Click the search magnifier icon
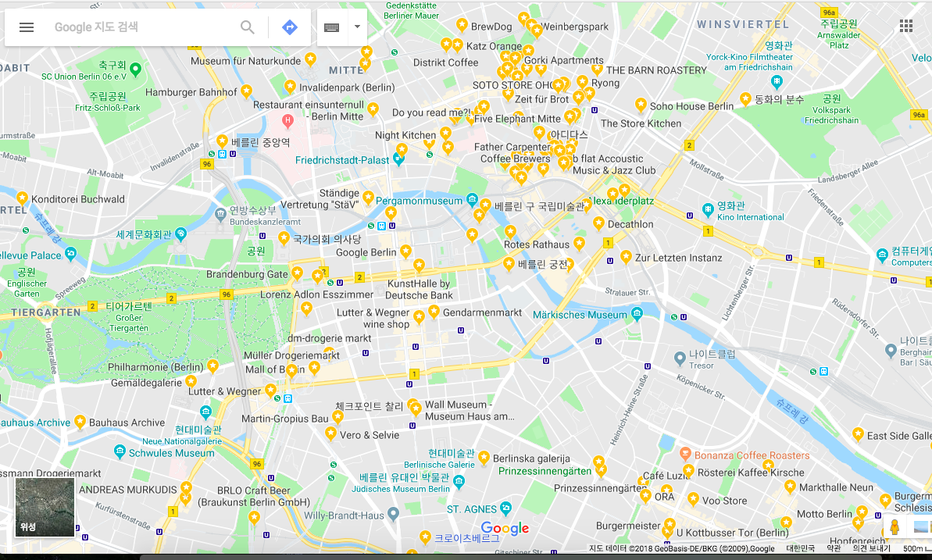 coord(248,27)
